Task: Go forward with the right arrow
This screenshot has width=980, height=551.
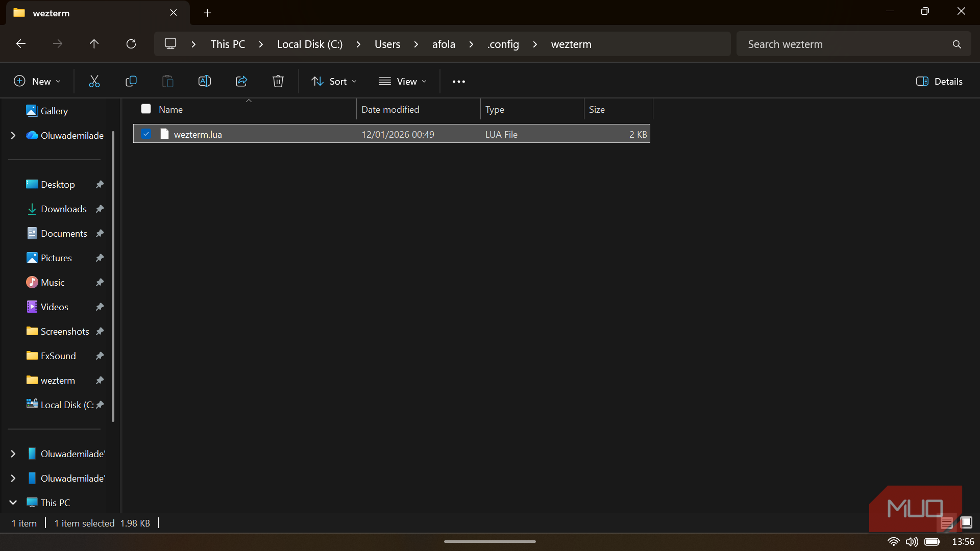Action: (x=58, y=44)
